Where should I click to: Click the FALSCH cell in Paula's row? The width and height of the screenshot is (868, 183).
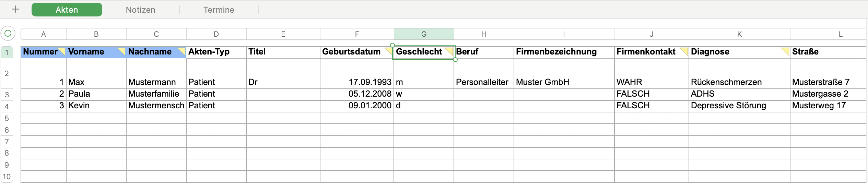pyautogui.click(x=651, y=94)
